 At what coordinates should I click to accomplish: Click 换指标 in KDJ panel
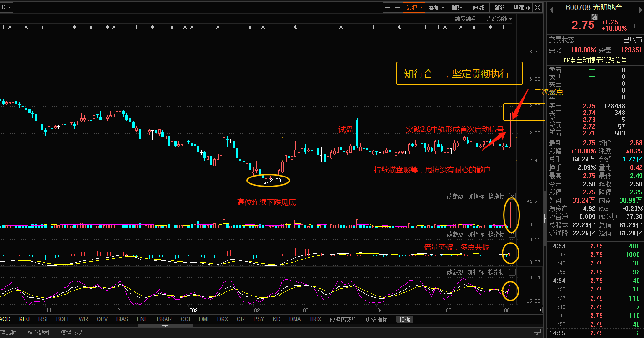click(497, 272)
